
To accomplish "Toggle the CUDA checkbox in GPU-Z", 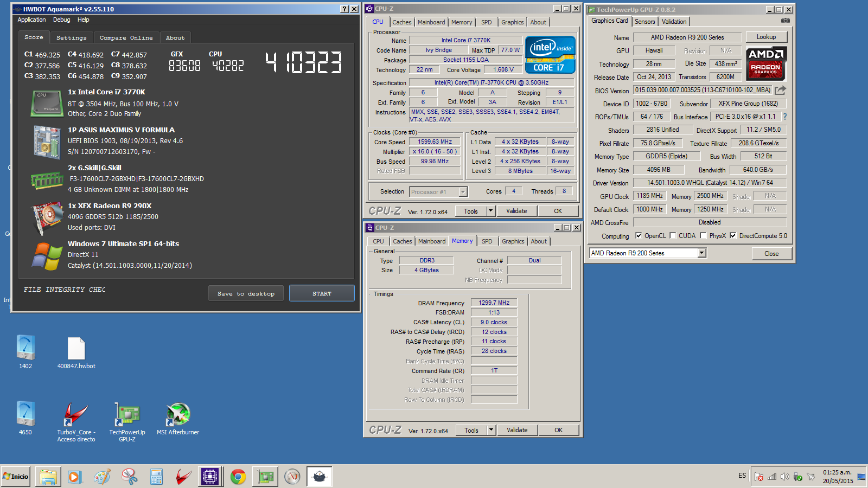I will point(673,236).
